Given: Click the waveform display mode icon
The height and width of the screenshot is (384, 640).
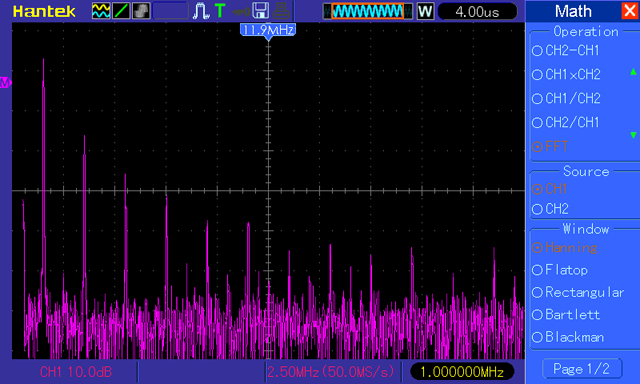Looking at the screenshot, I should [x=101, y=11].
